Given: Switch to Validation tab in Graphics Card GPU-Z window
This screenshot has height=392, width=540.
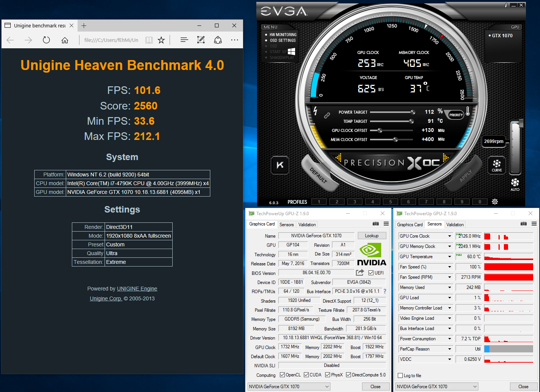Looking at the screenshot, I should click(307, 225).
